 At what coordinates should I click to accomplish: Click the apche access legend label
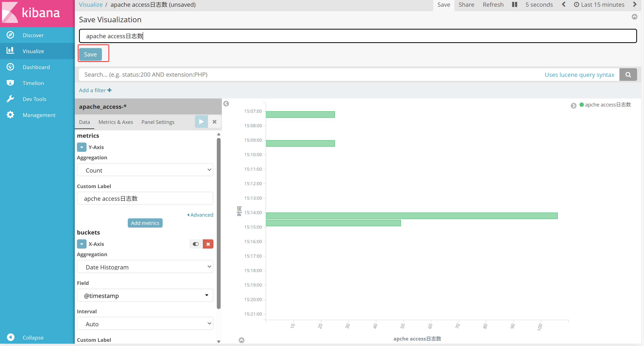pos(608,105)
